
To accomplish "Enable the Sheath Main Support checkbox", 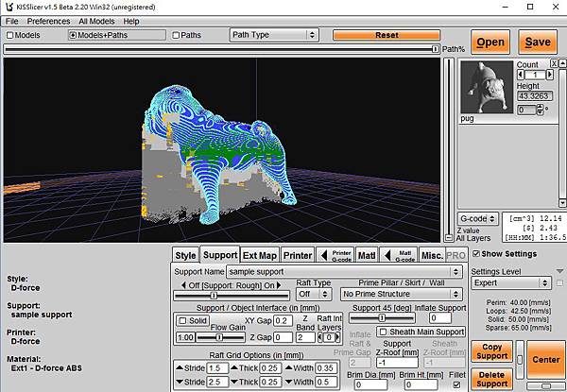I will click(383, 332).
